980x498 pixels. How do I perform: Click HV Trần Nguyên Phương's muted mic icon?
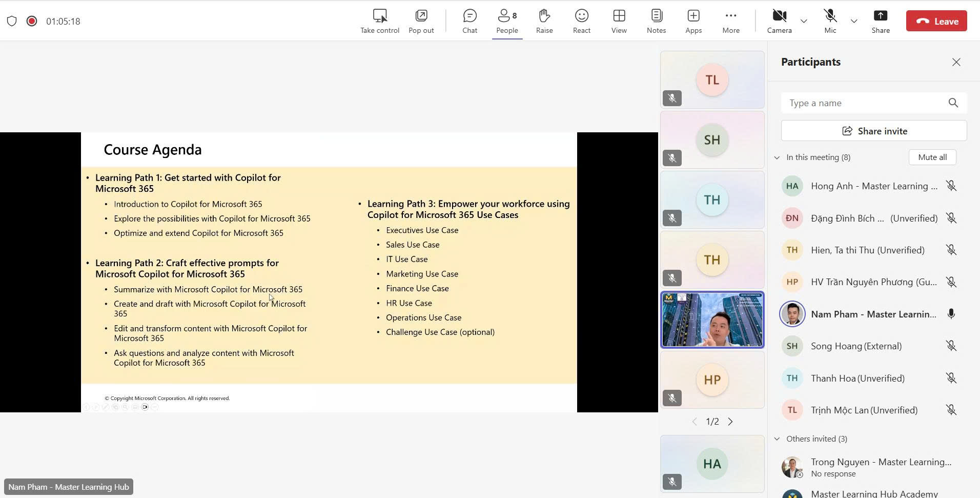coord(951,282)
